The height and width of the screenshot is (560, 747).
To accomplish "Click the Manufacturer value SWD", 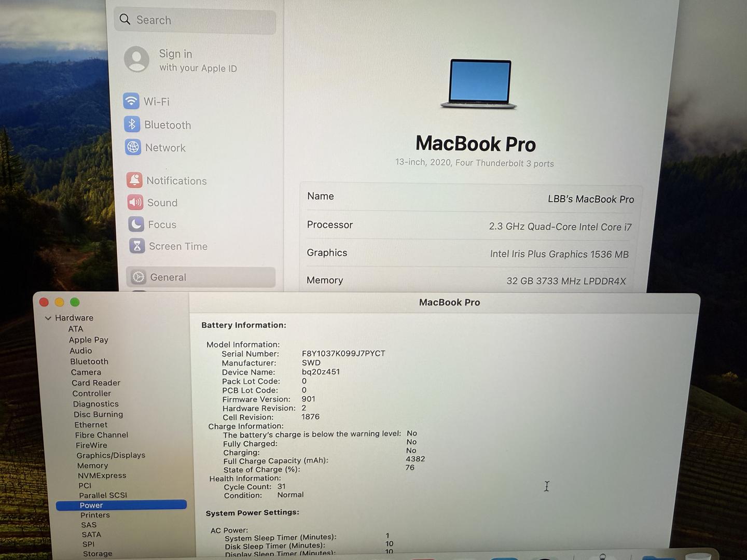I will coord(311,363).
